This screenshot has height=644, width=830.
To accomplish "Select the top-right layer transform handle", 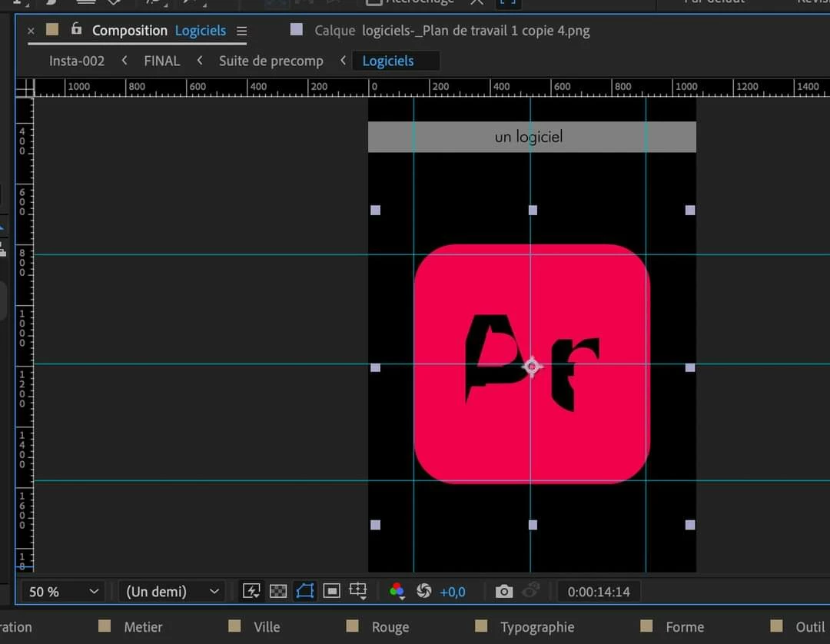I will pos(690,211).
